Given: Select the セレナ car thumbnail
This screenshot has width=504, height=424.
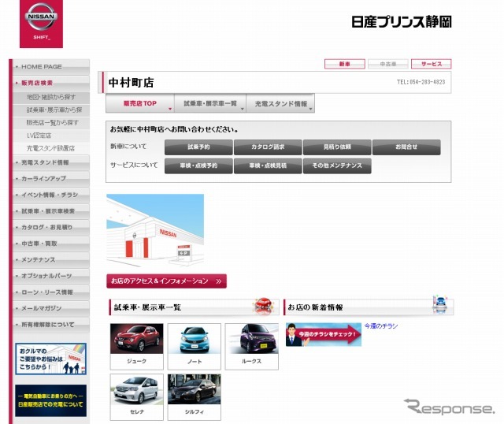Looking at the screenshot, I should [136, 397].
